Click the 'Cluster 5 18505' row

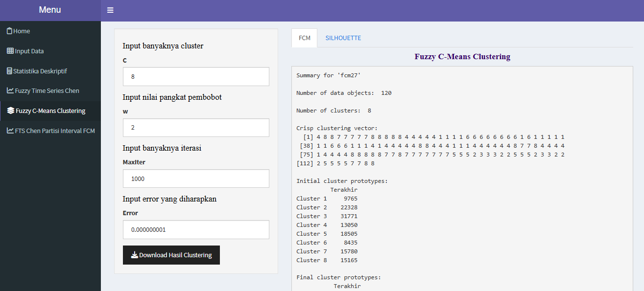pos(327,234)
